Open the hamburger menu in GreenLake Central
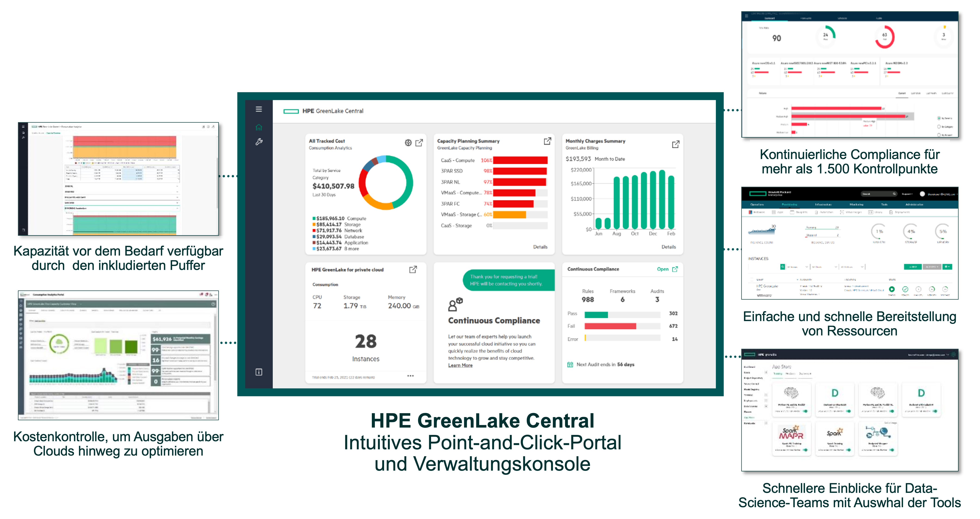 [x=259, y=109]
